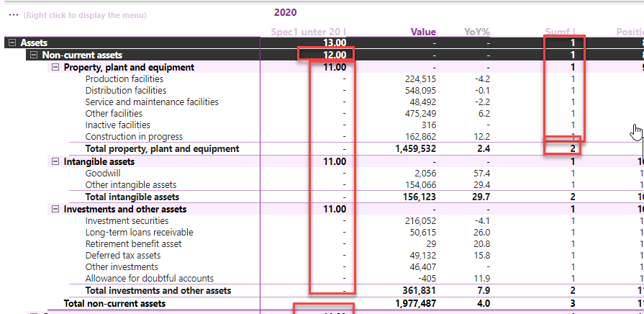
Task: Click the Spec1 unter 20 column header
Action: pyautogui.click(x=309, y=32)
